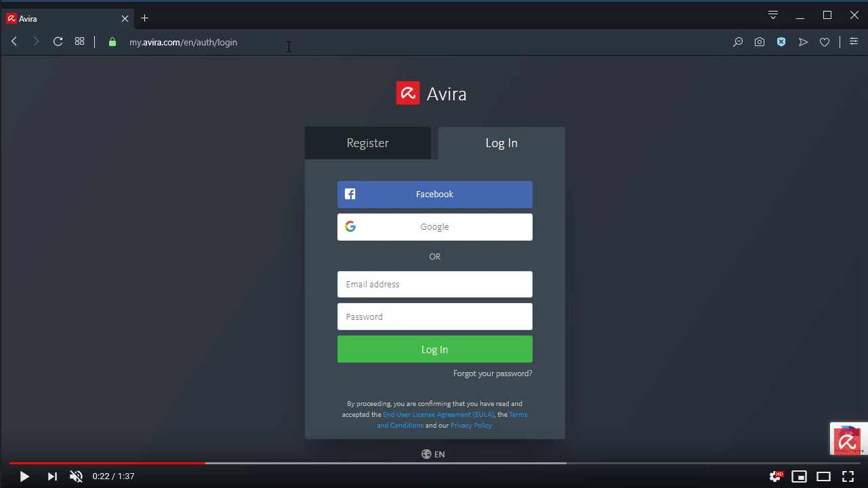The image size is (868, 488).
Task: Sign in with the Facebook button
Action: 435,195
